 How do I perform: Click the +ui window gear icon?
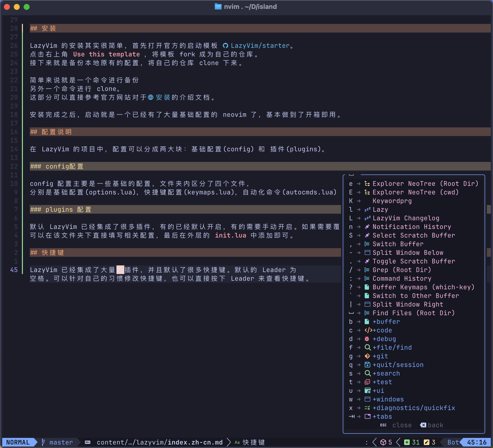point(368,391)
